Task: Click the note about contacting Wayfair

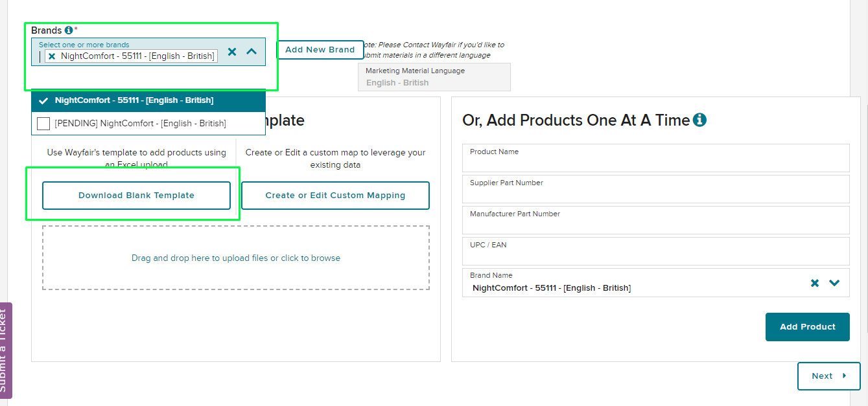Action: pyautogui.click(x=433, y=50)
